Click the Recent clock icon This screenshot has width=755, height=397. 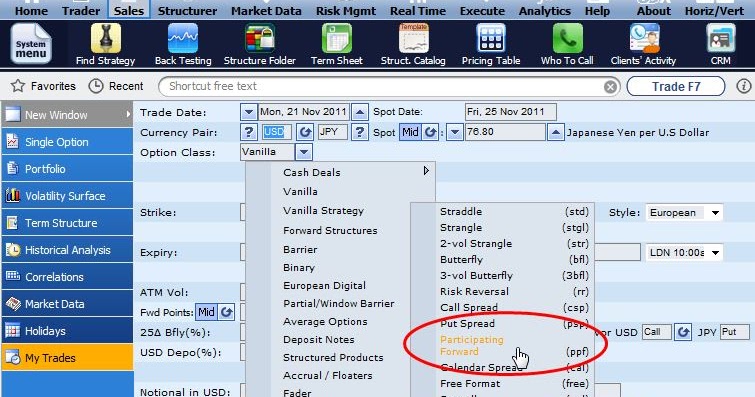coord(96,86)
